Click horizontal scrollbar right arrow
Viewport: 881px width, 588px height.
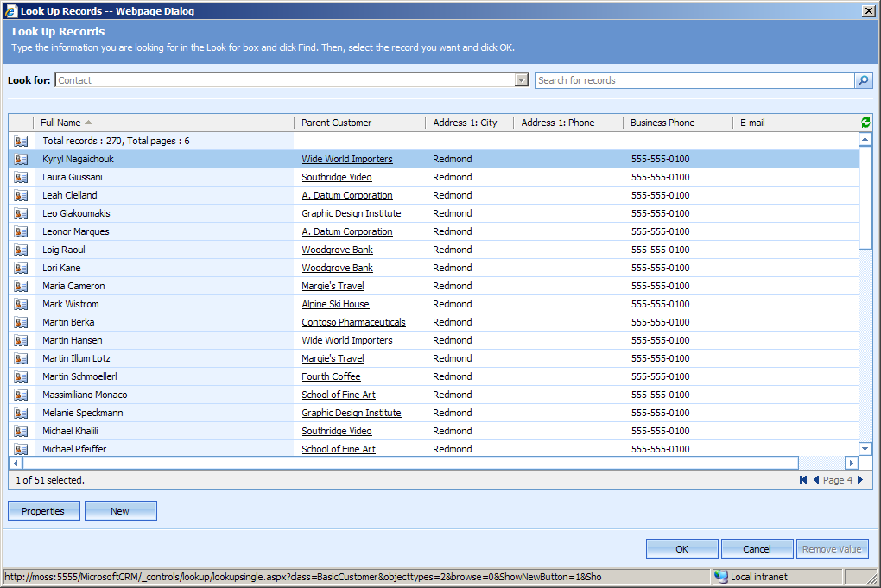click(x=852, y=463)
